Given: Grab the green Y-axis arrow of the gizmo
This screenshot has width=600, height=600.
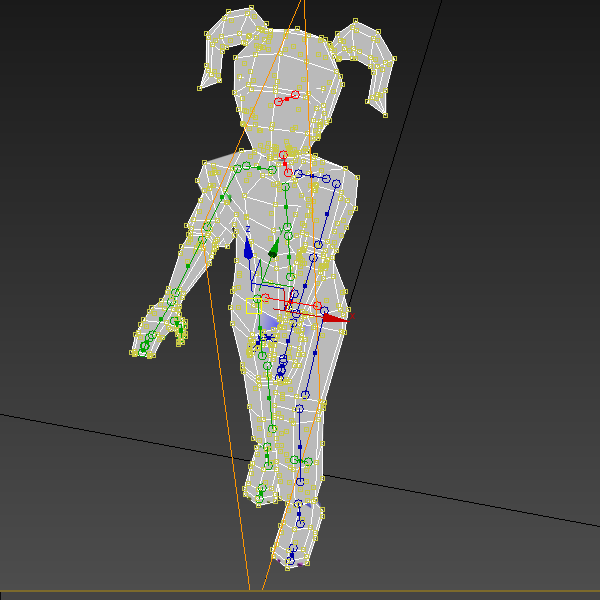Looking at the screenshot, I should click(x=274, y=249).
